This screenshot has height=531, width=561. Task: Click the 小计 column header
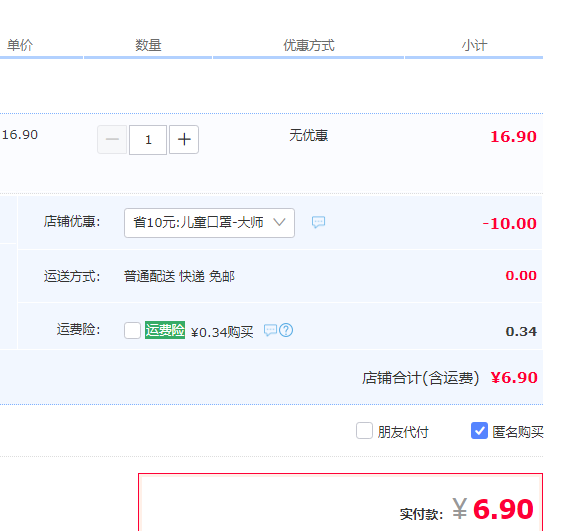pyautogui.click(x=474, y=45)
